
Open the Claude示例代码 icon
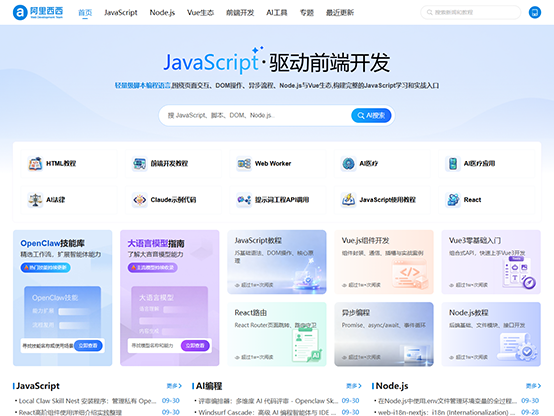pyautogui.click(x=140, y=200)
